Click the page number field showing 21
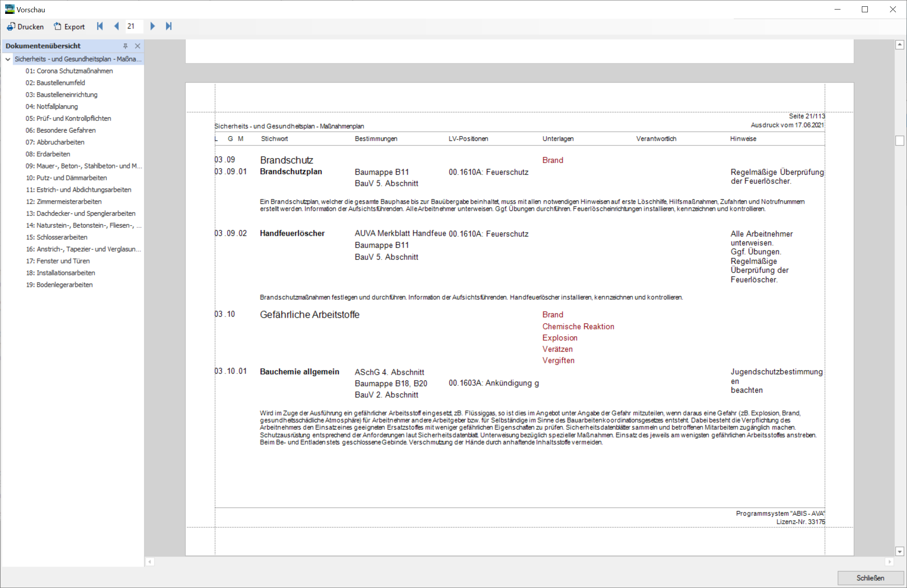The height and width of the screenshot is (588, 907). pos(134,26)
